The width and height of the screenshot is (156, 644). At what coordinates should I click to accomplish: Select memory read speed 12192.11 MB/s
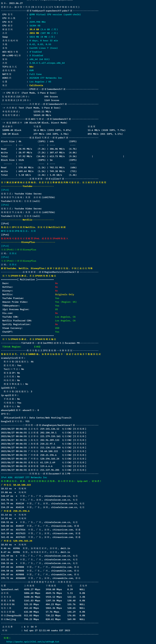[42, 112]
